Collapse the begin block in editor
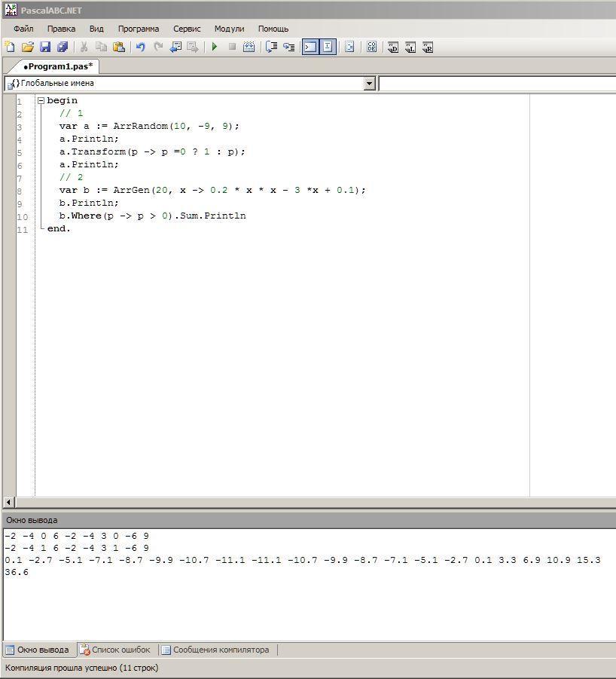Screen dimensions: 616x679 point(41,100)
